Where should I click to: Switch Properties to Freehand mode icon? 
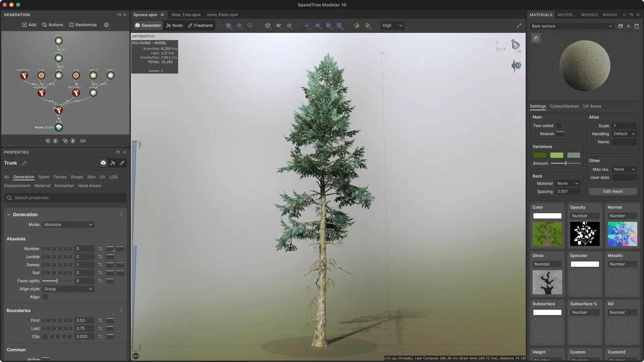[x=122, y=163]
